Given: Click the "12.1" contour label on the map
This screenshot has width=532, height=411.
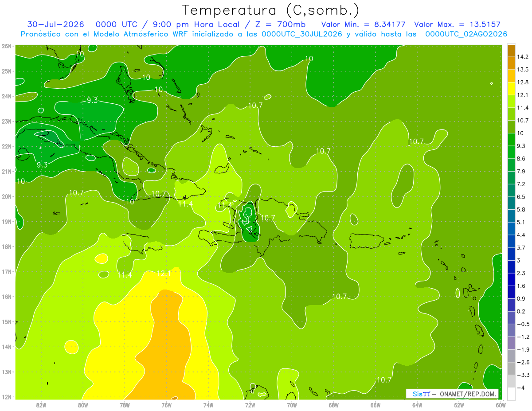Looking at the screenshot, I should (164, 274).
